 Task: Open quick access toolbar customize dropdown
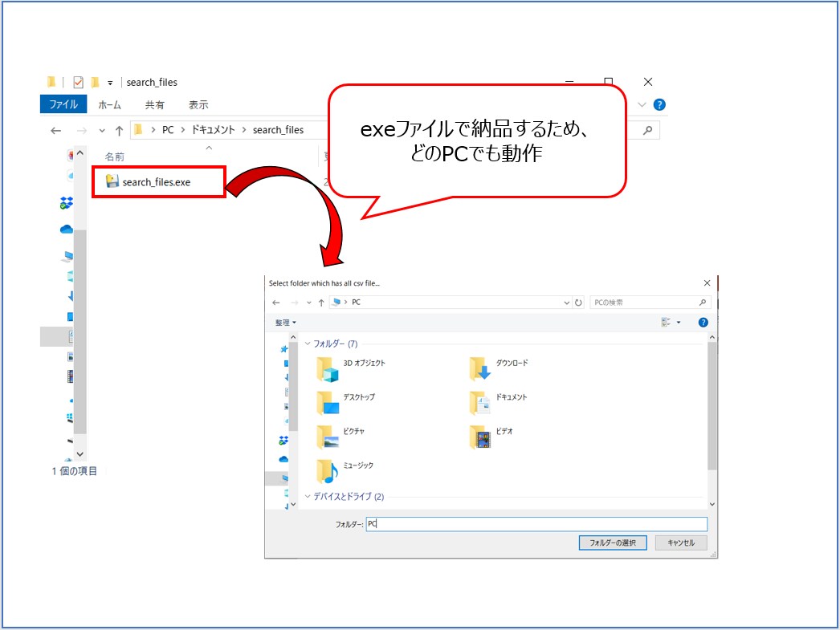tap(110, 83)
